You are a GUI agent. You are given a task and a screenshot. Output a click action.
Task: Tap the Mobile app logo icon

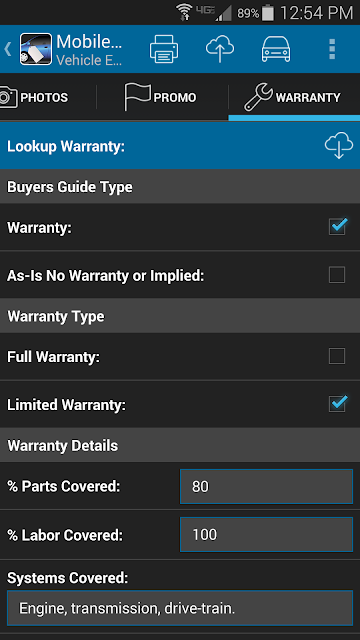[36, 49]
